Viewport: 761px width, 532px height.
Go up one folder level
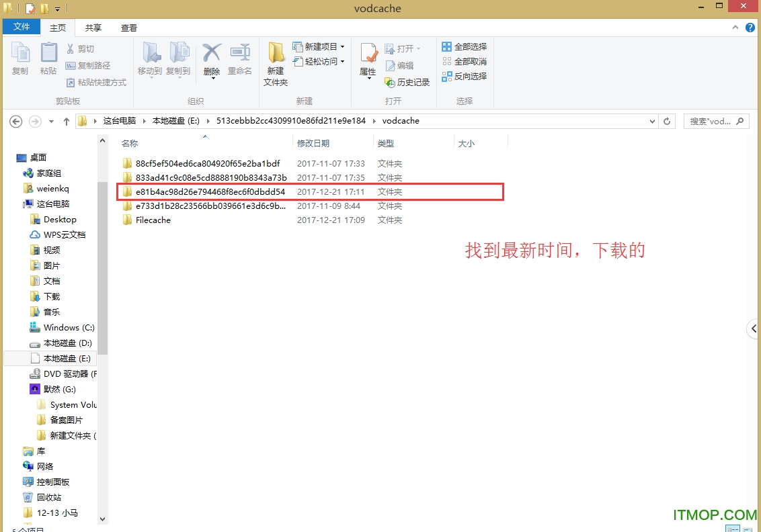(x=67, y=121)
